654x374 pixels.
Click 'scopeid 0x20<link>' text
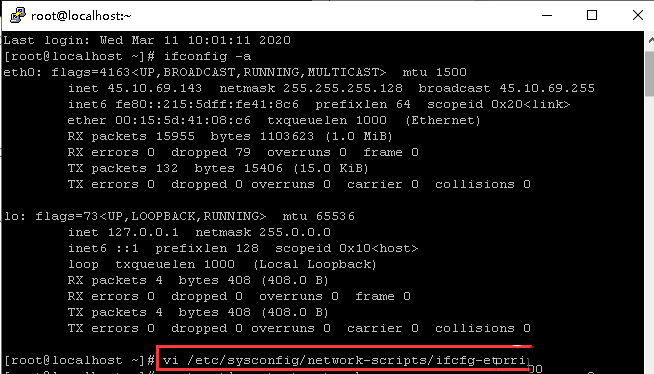point(498,104)
